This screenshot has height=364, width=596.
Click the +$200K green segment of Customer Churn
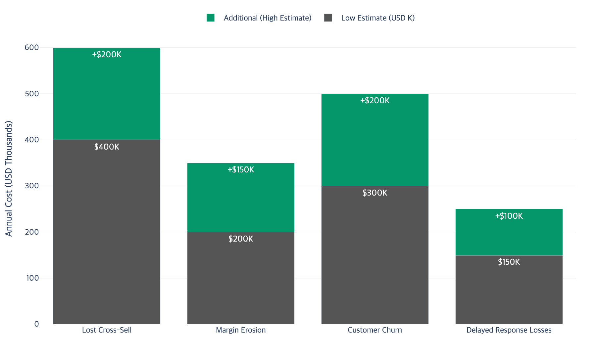point(375,140)
